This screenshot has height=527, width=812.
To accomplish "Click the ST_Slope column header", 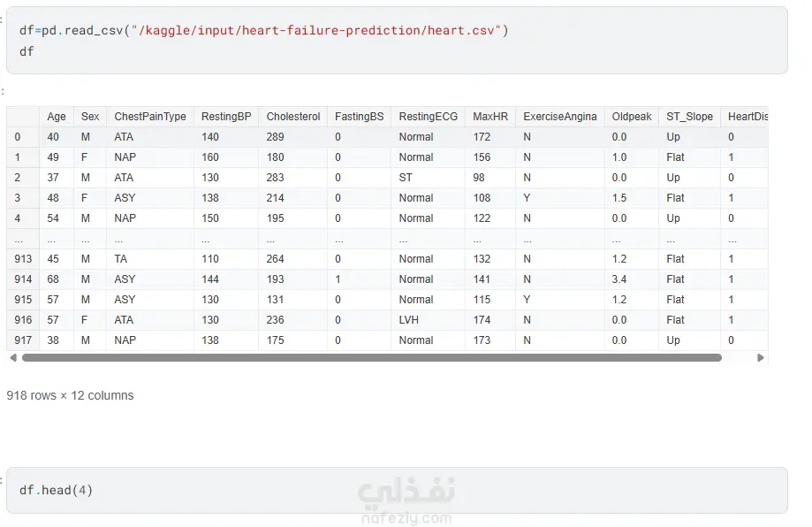I will [689, 117].
